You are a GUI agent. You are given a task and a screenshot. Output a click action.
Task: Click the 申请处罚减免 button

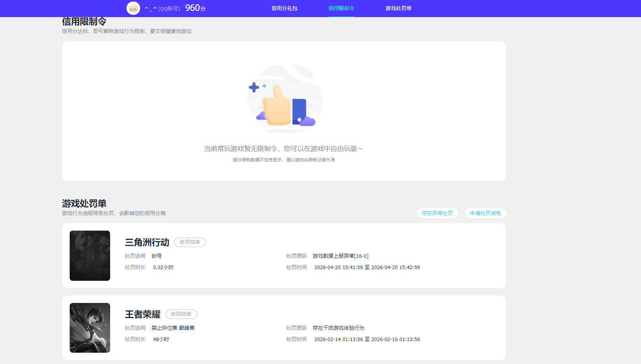[485, 213]
